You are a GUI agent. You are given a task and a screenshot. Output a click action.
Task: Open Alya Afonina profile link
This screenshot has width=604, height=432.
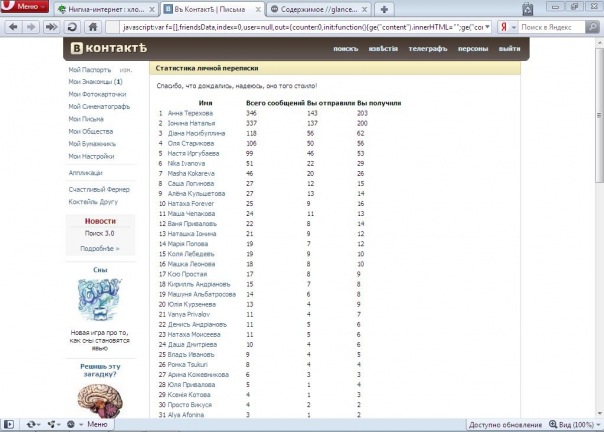186,415
